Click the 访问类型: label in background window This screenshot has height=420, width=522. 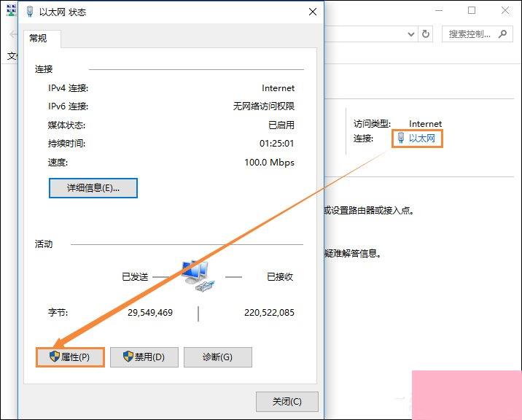373,124
